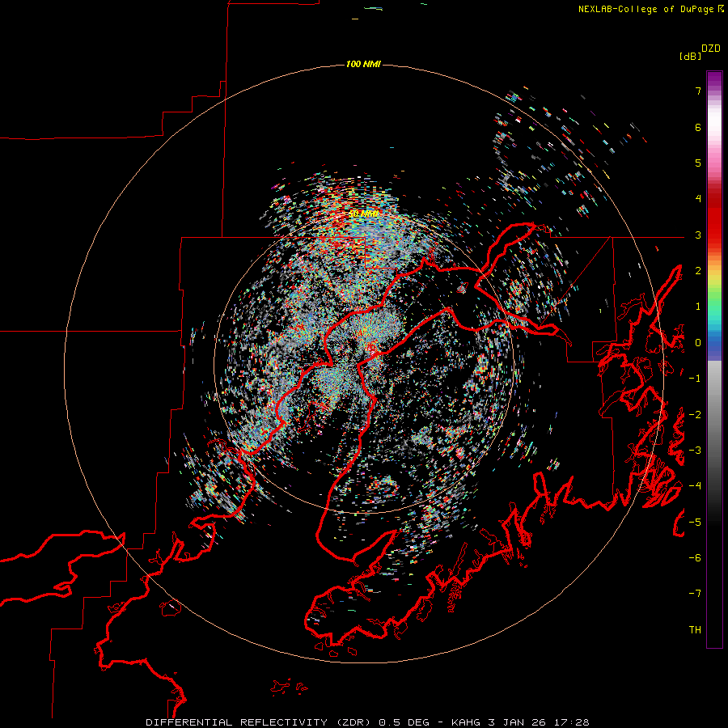Image resolution: width=728 pixels, height=728 pixels.
Task: Click the -1 value on color scale
Action: (x=695, y=379)
